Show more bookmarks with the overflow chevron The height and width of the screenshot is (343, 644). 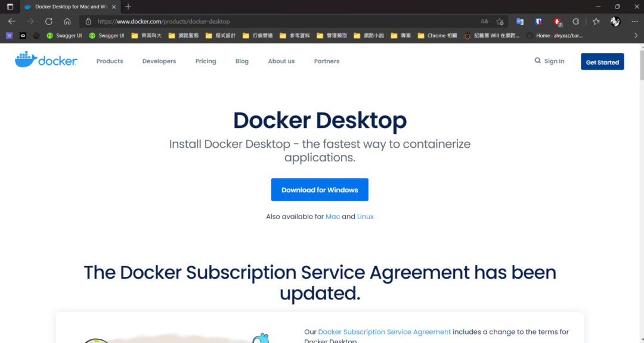pos(636,36)
